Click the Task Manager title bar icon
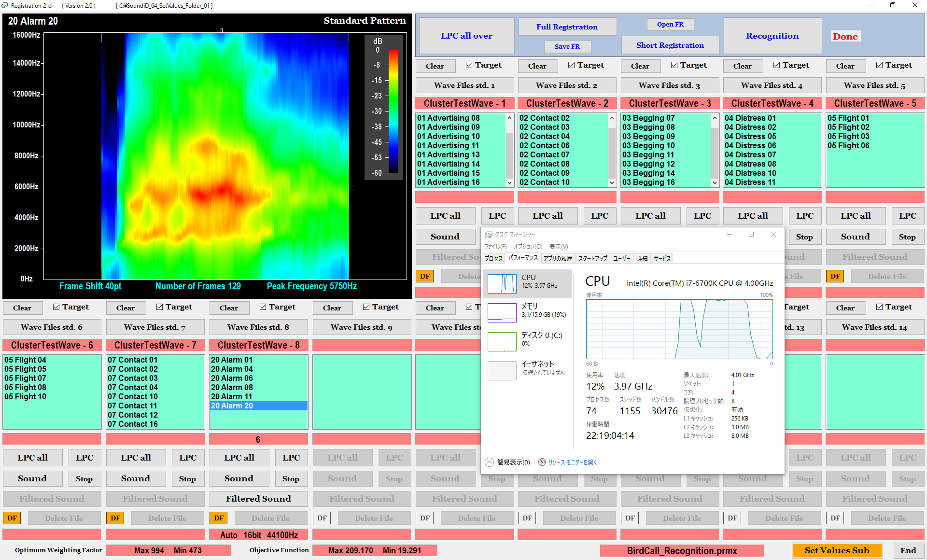 [489, 235]
